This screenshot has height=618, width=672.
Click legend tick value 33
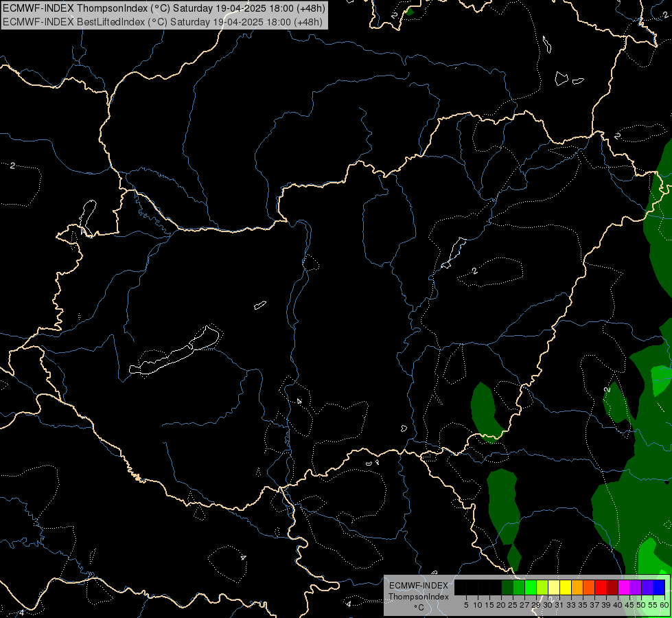click(571, 605)
